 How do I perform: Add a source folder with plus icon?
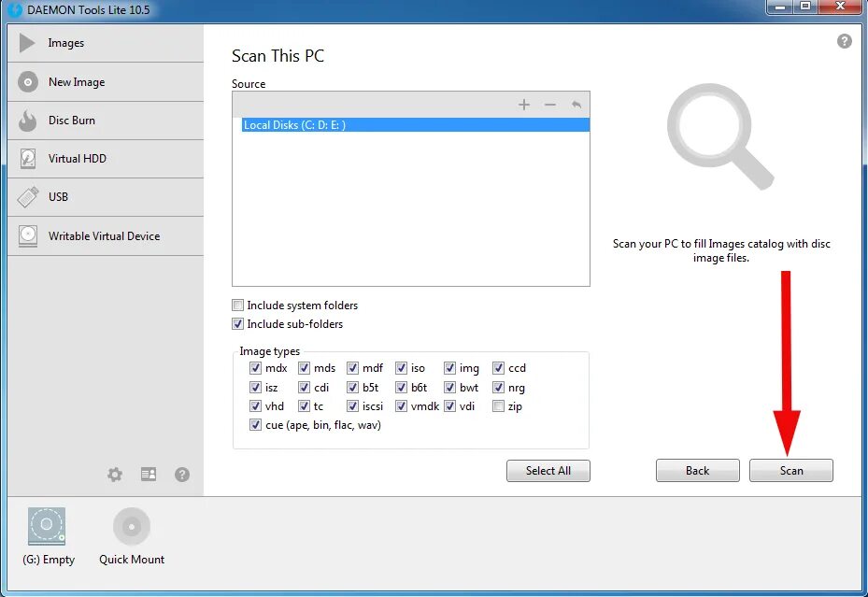(523, 105)
